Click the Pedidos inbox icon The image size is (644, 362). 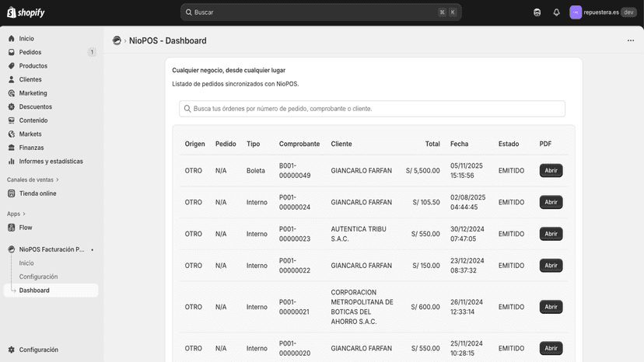coord(12,52)
